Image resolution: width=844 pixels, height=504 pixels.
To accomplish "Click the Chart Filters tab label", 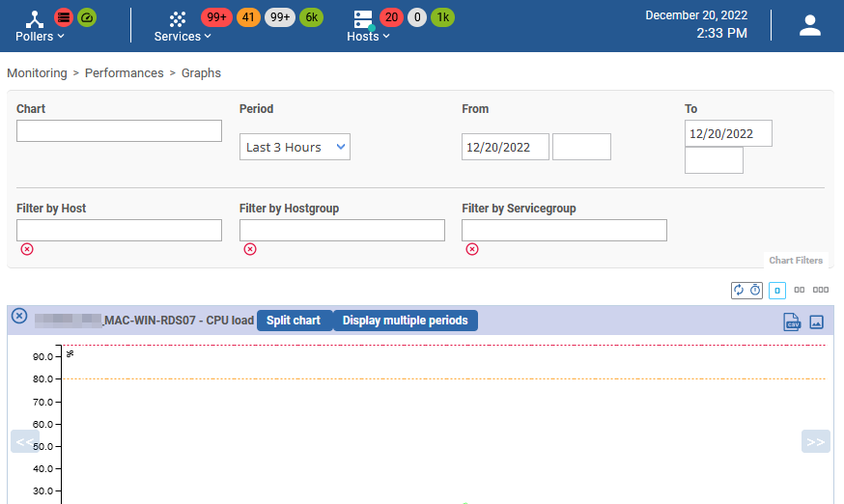I will [x=796, y=260].
